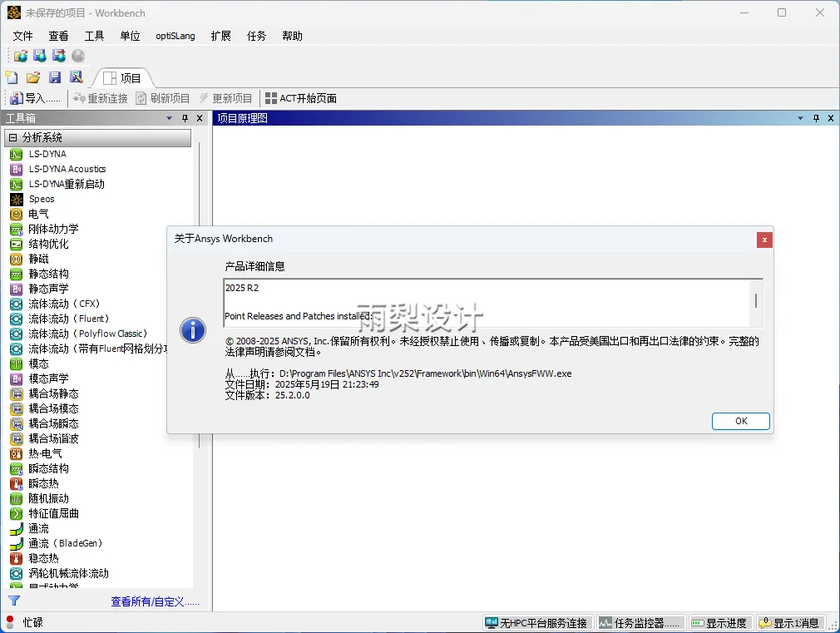Click 无HPC平台服务连接 status button

click(537, 623)
